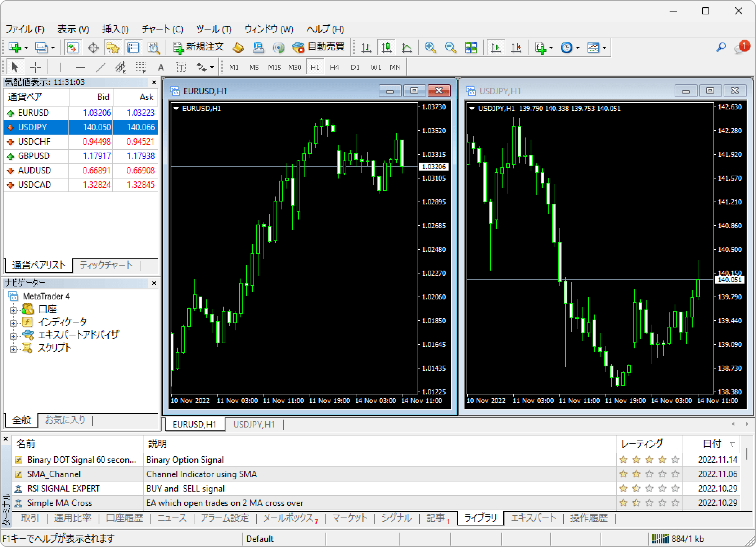Viewport: 756px width, 547px height.
Task: Select the cursor arrow tool
Action: point(15,67)
